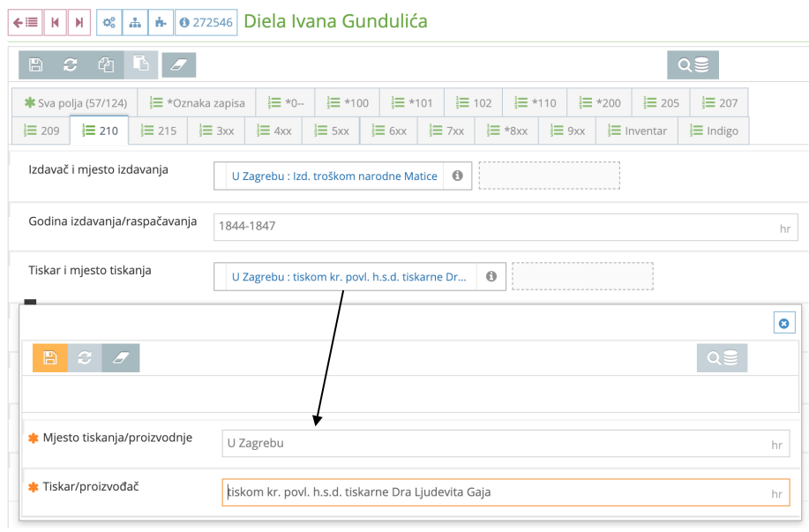Select the Sva polja (57/124) tab

pyautogui.click(x=78, y=102)
